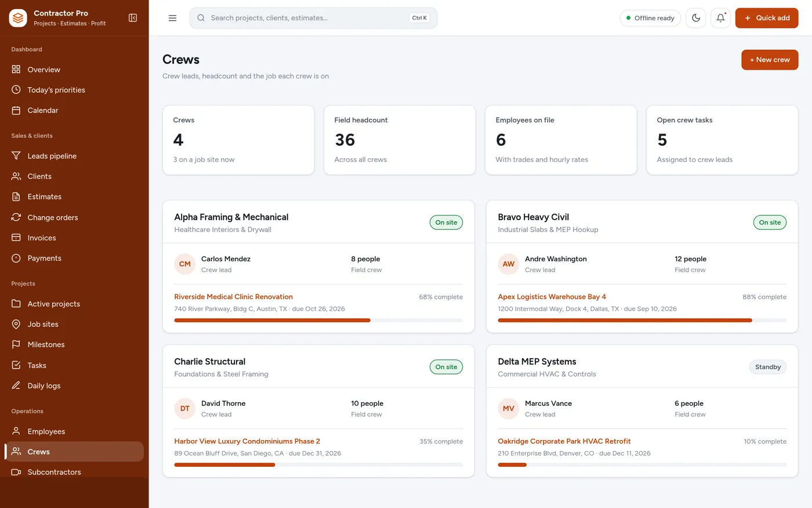
Task: Click the New crew button
Action: 770,60
